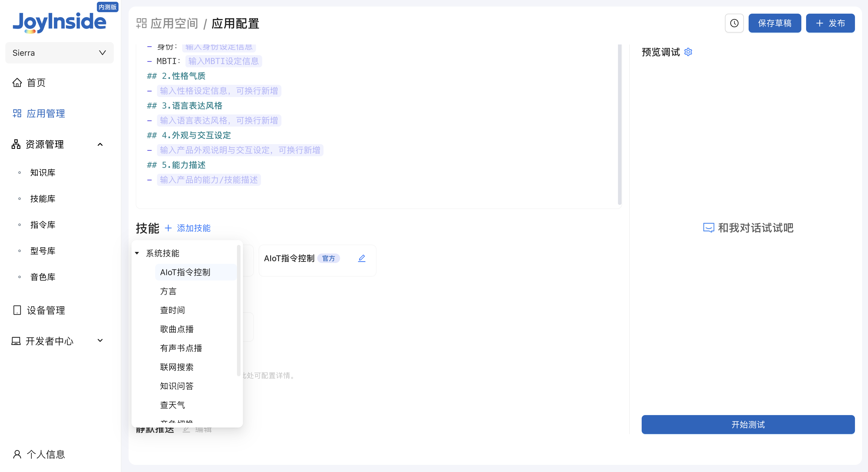Screen dimensions: 868x472
Task: Open 指令库 under resource management
Action: (43, 225)
